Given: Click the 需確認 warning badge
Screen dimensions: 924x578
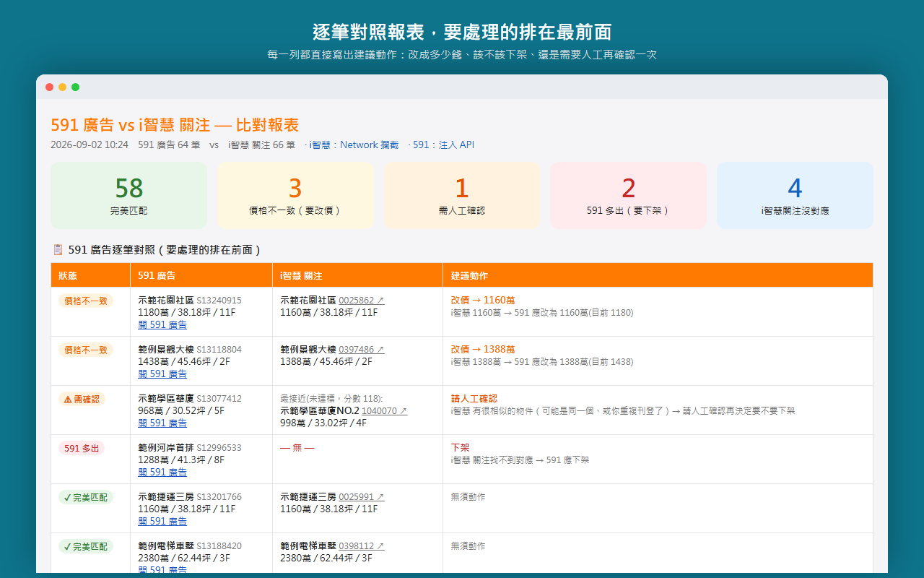Looking at the screenshot, I should 82,399.
